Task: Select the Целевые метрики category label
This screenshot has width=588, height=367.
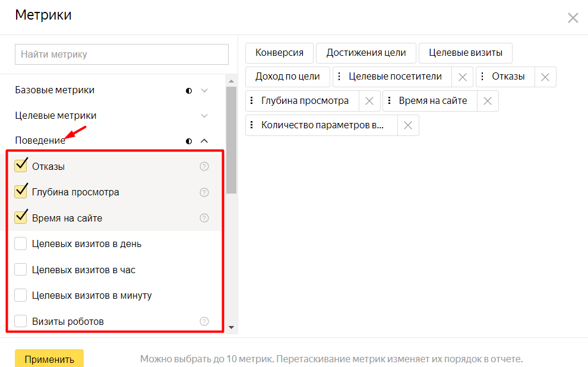Action: coord(55,115)
